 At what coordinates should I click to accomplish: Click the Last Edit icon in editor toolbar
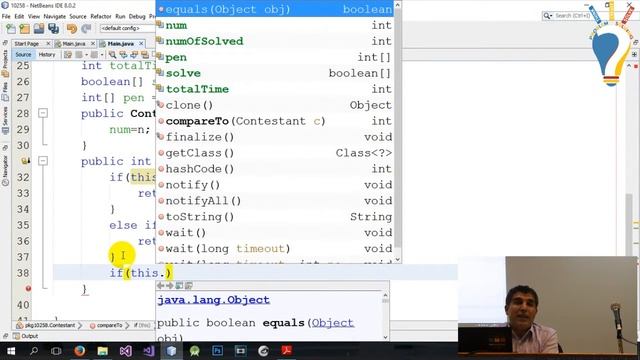point(68,55)
